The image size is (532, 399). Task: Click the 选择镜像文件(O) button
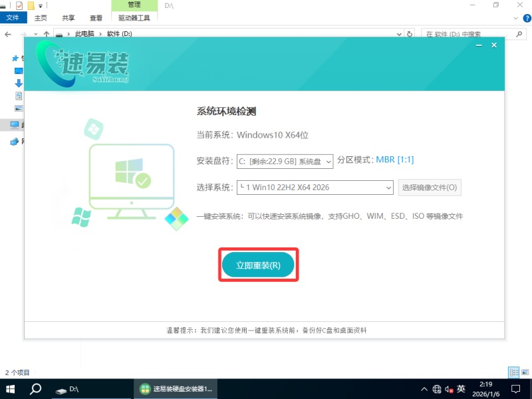point(430,188)
